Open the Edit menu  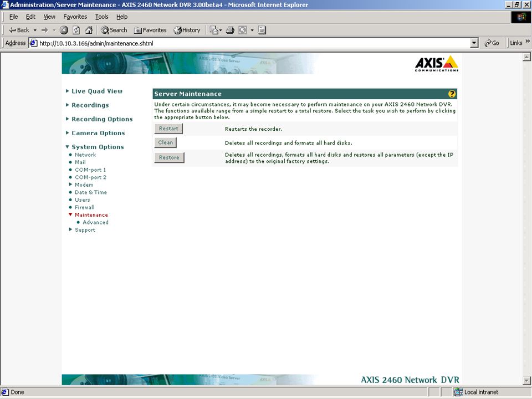point(30,17)
